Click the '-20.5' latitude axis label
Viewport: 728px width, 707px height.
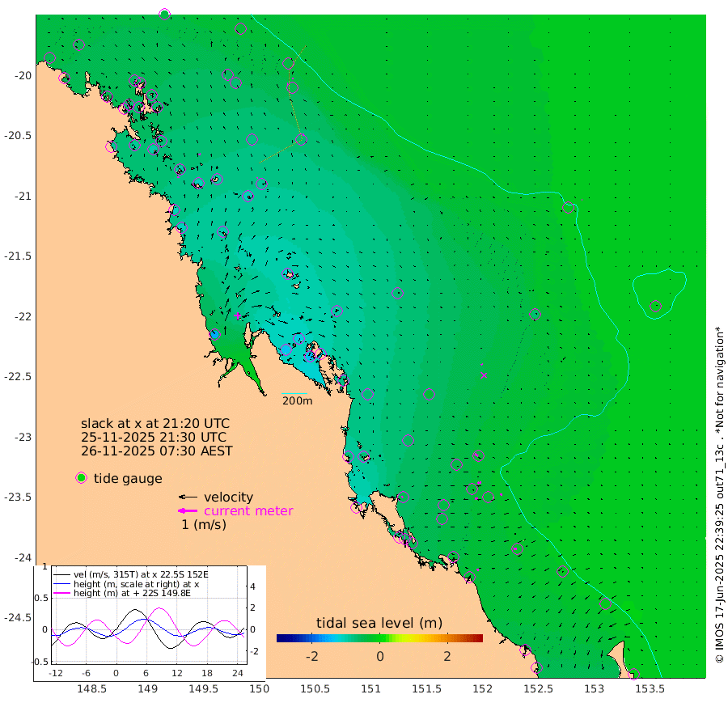point(18,136)
